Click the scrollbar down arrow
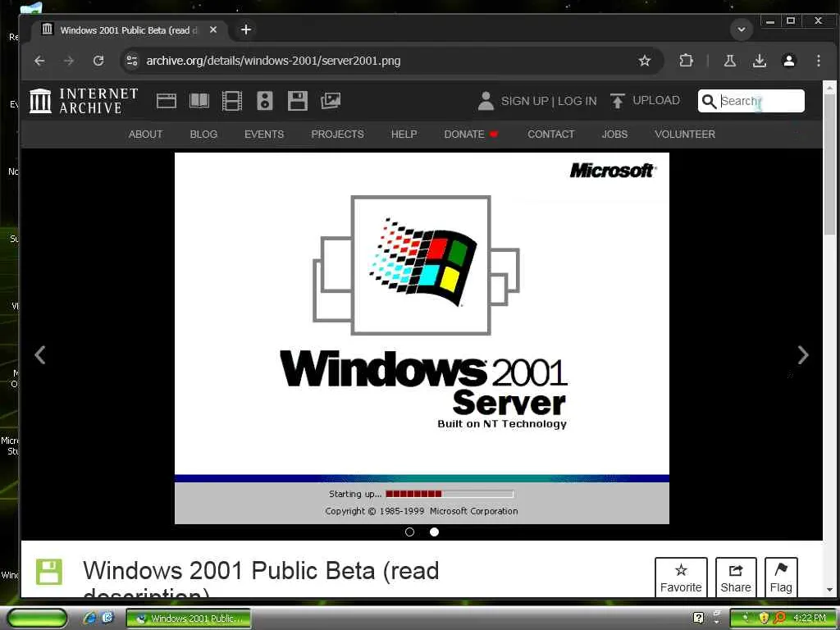The height and width of the screenshot is (630, 840). point(829,589)
